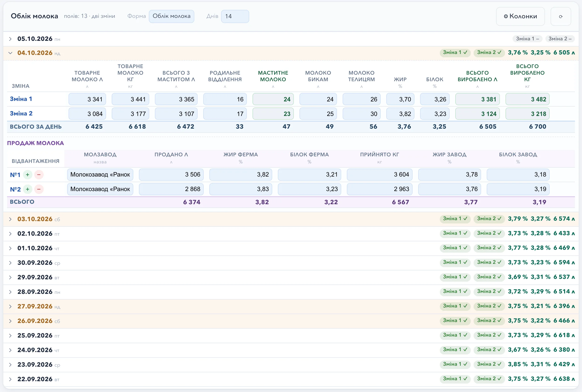This screenshot has width=582, height=392.
Task: Click Зміна 2 ✓ badge on 04.10.2026
Action: point(489,53)
